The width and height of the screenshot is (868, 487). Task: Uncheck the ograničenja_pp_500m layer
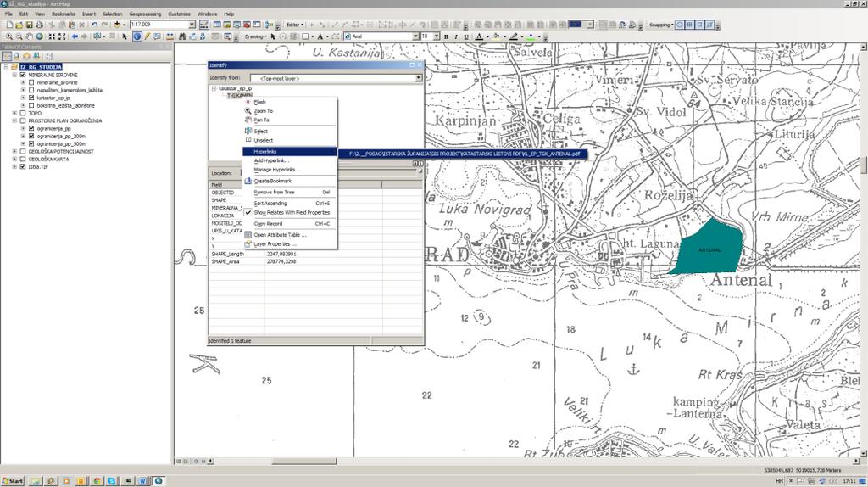[x=31, y=143]
